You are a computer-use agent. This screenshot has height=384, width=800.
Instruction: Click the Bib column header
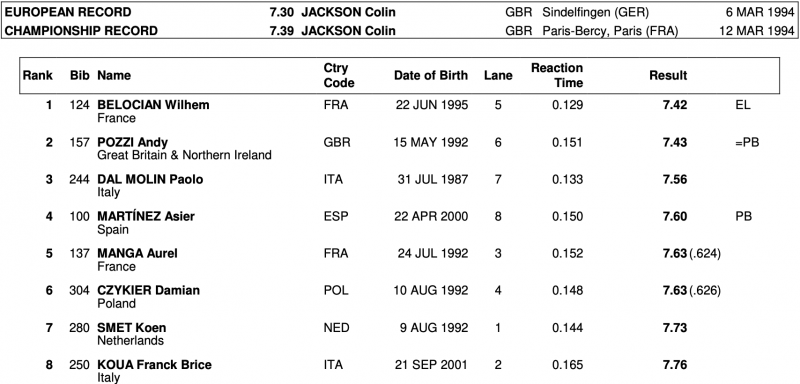[80, 75]
